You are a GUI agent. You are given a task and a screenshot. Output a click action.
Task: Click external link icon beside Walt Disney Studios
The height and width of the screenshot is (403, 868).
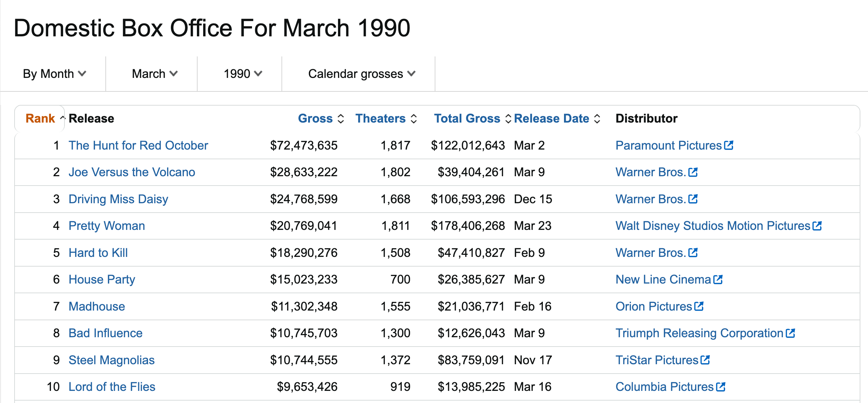coord(817,226)
